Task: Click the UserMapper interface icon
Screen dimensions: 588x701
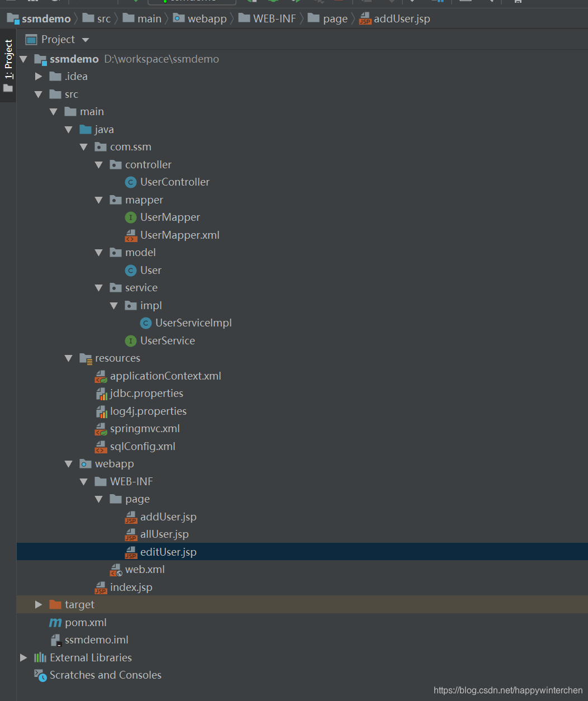Action: point(131,217)
